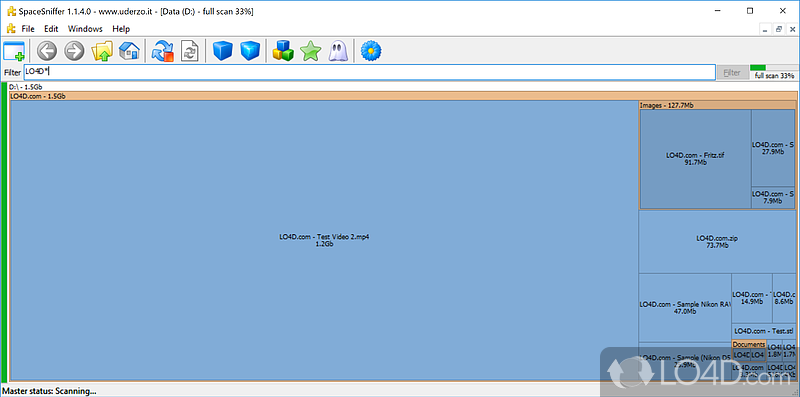
Task: Select the LO4D.com - 1.5Gb folder header
Action: (x=403, y=96)
